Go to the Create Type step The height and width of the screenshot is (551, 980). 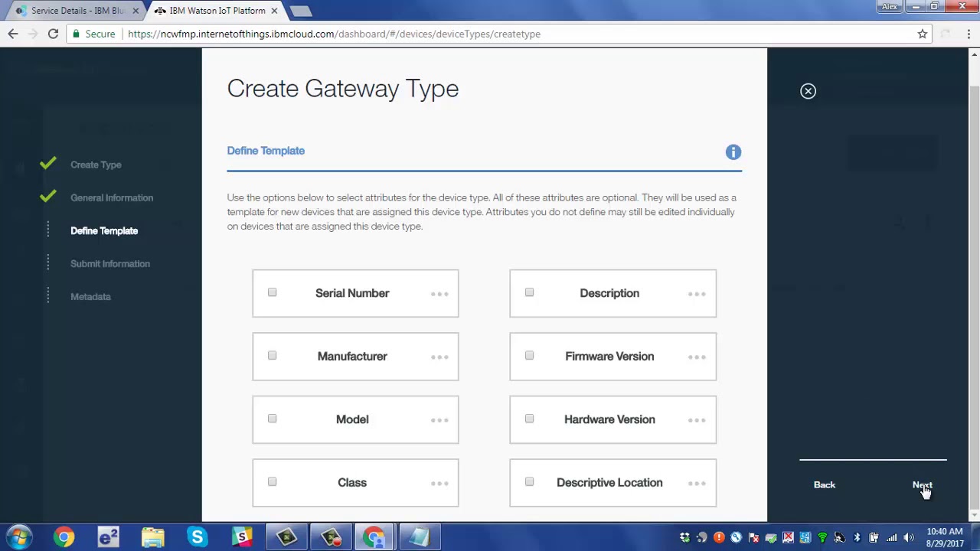[x=96, y=165]
